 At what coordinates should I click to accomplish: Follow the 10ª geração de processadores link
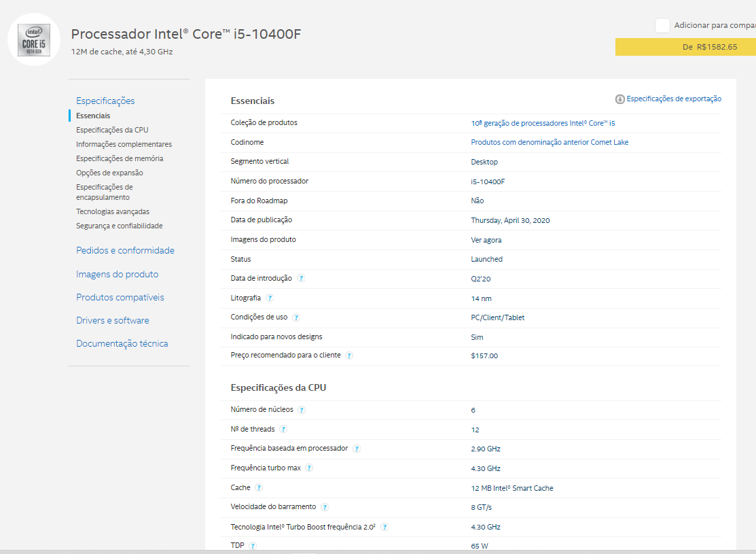[x=543, y=123]
